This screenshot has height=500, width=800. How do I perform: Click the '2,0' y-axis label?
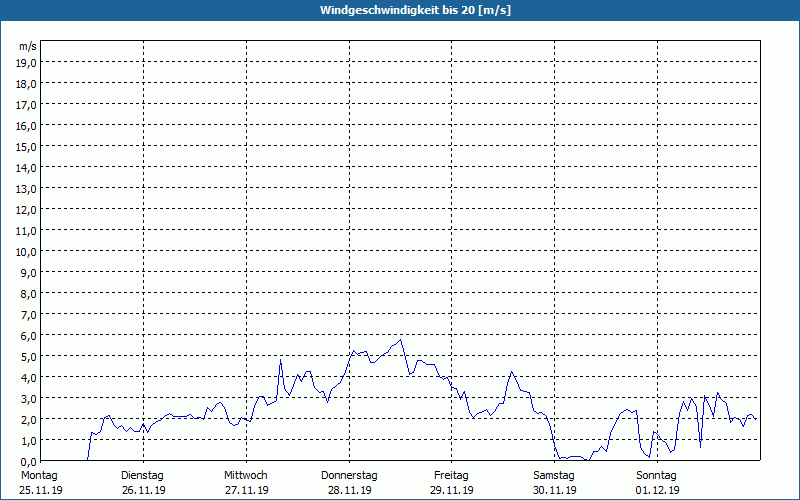(x=29, y=420)
